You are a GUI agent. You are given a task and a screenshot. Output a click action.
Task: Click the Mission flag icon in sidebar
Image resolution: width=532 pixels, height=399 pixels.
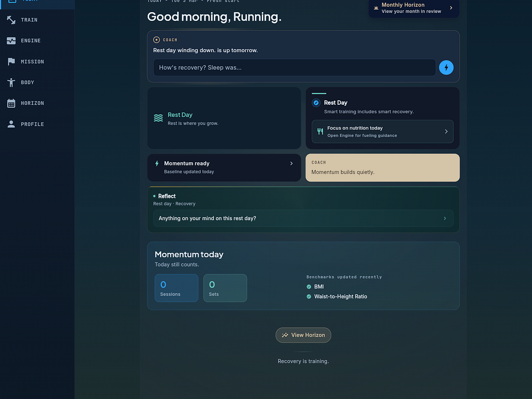[11, 61]
